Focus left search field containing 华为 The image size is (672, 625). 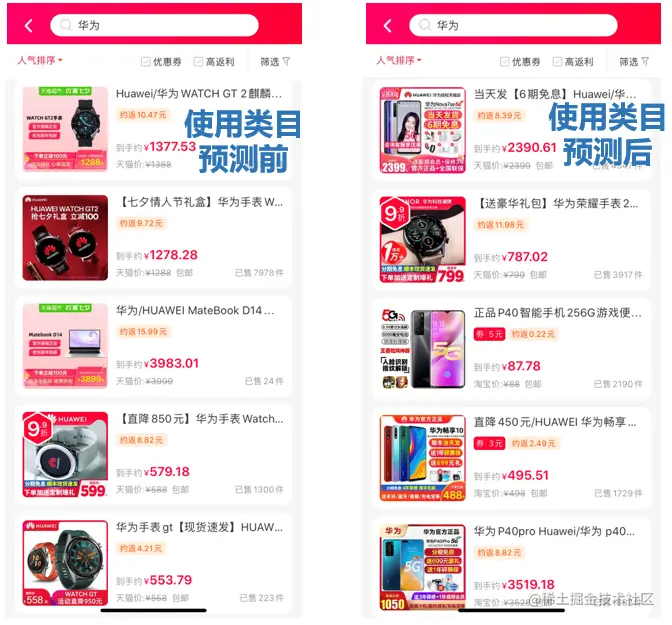click(154, 25)
